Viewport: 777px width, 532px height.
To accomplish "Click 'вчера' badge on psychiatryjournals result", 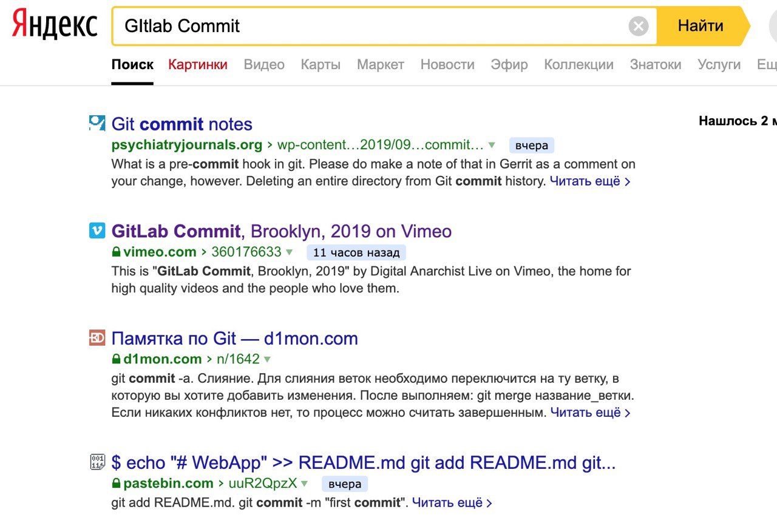I will pos(532,146).
